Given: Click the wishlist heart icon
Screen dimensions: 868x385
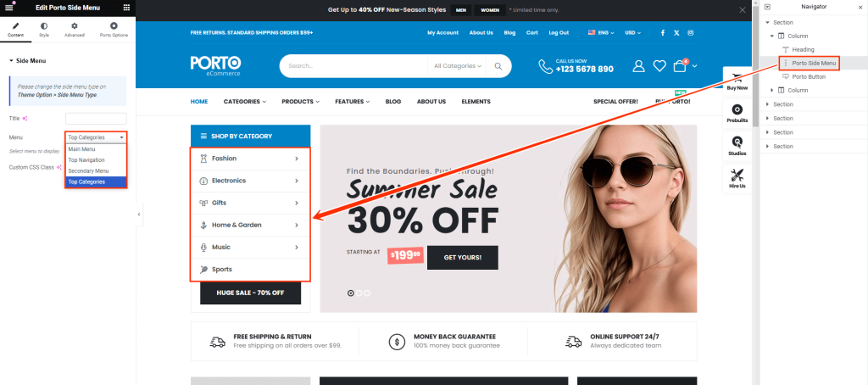Looking at the screenshot, I should (659, 66).
